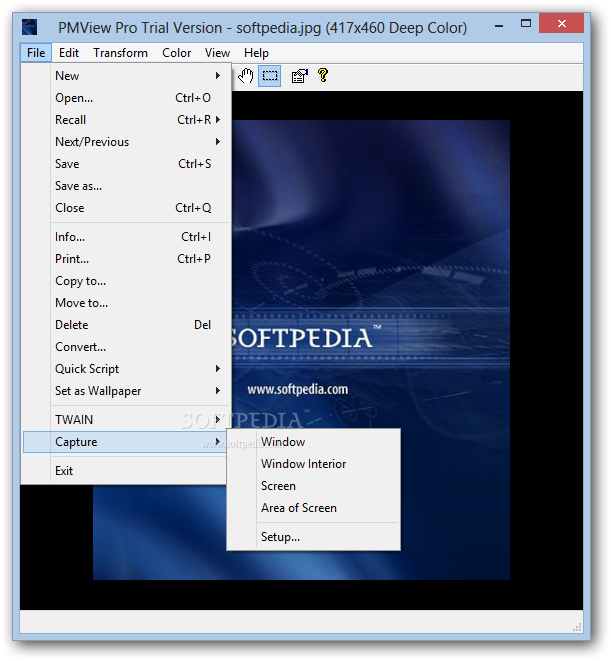Select Move to... entry
The width and height of the screenshot is (611, 661).
click(127, 303)
